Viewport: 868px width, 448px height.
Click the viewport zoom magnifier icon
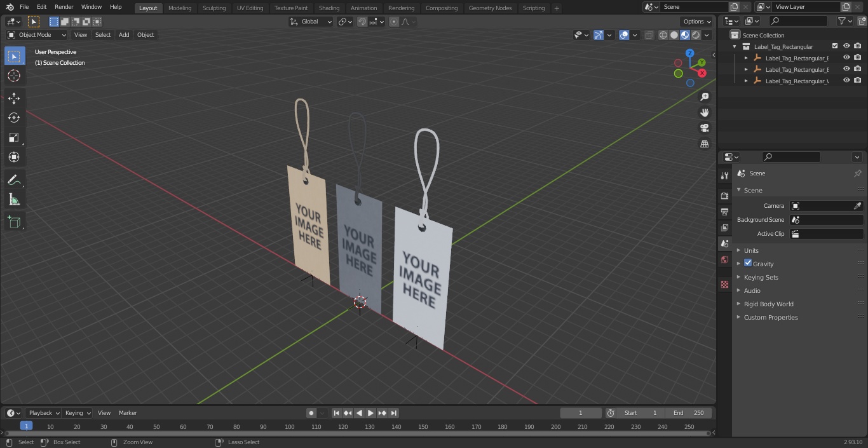tap(704, 97)
